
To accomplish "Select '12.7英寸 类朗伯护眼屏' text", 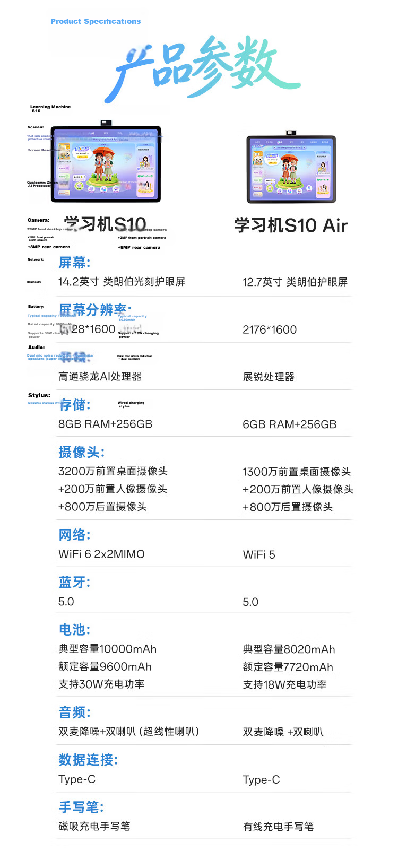I will pos(295,282).
